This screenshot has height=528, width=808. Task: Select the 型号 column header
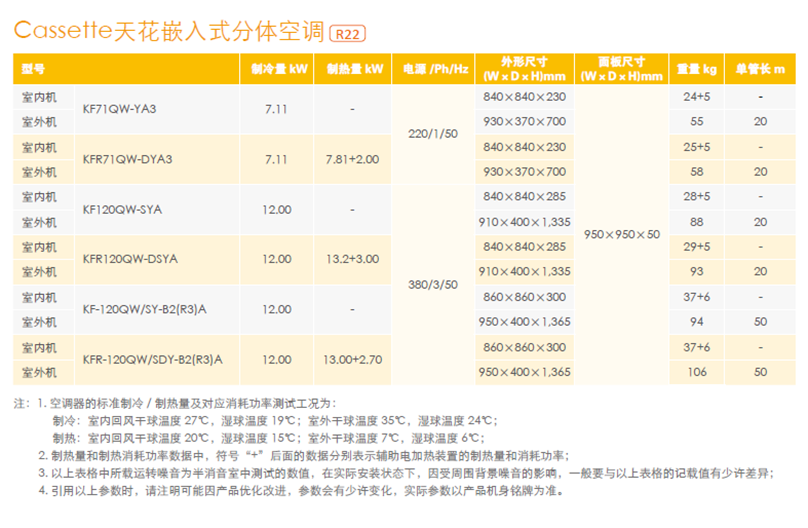click(x=34, y=69)
